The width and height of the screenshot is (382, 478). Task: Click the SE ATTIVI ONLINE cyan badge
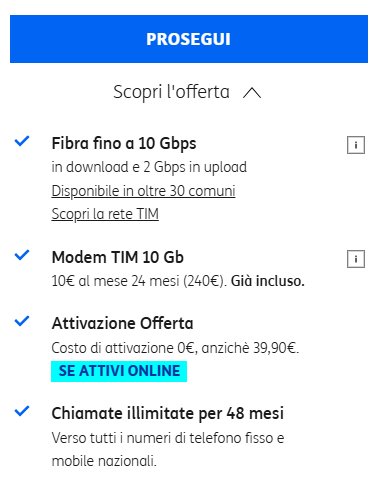point(119,371)
